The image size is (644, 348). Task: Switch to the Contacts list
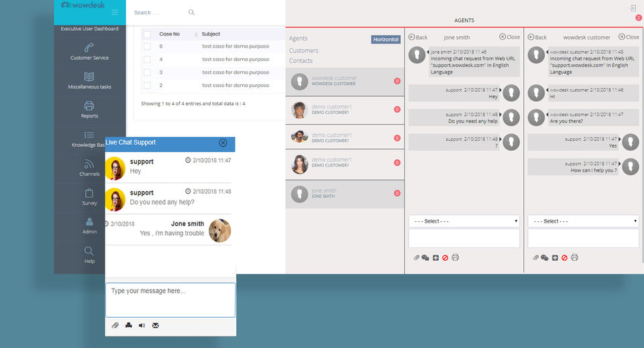pos(301,61)
